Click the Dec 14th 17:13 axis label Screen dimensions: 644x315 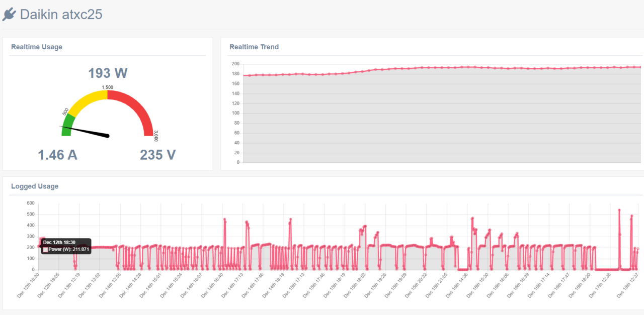click(x=232, y=285)
